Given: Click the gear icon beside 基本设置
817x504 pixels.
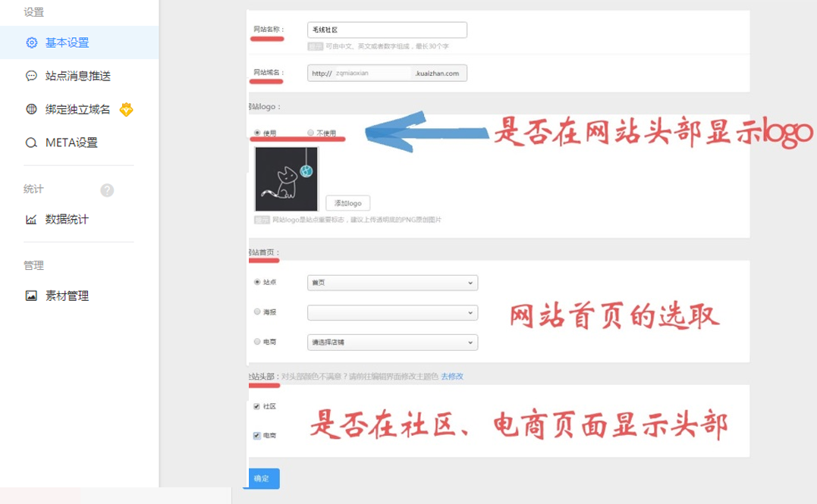Looking at the screenshot, I should [x=31, y=42].
